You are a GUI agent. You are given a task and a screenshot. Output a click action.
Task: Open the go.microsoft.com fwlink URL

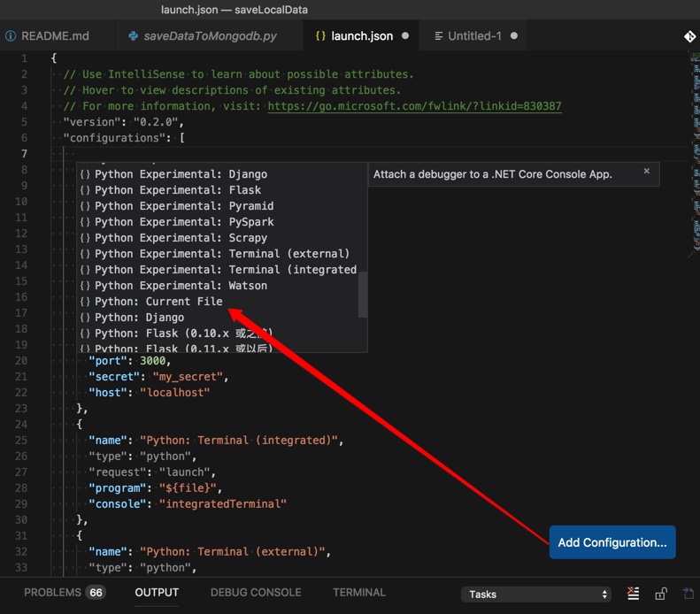pos(414,106)
